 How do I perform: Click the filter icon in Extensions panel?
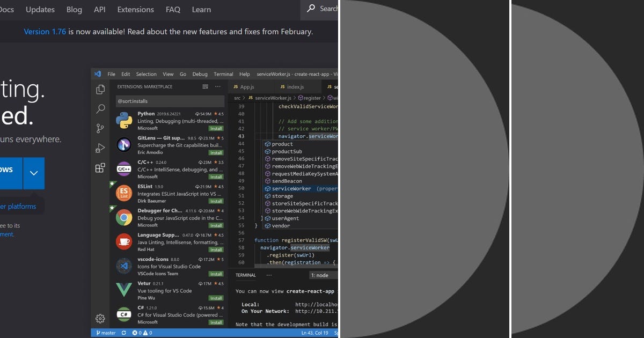(206, 86)
